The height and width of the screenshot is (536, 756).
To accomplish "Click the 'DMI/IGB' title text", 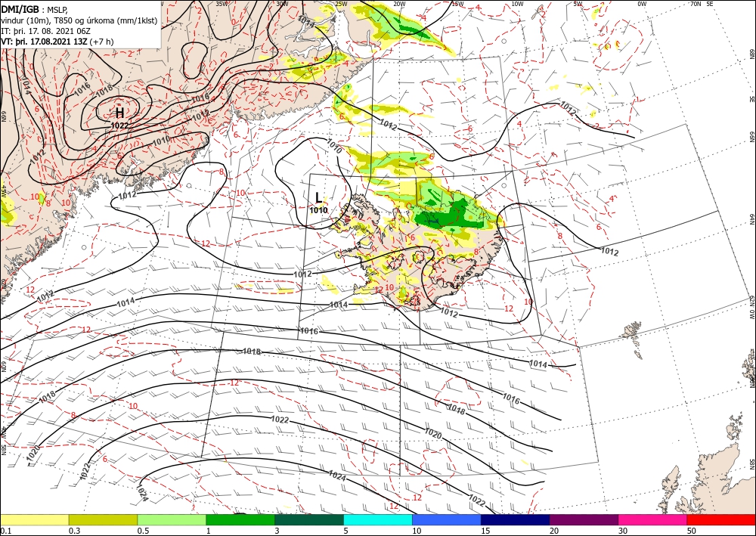I will coord(20,9).
